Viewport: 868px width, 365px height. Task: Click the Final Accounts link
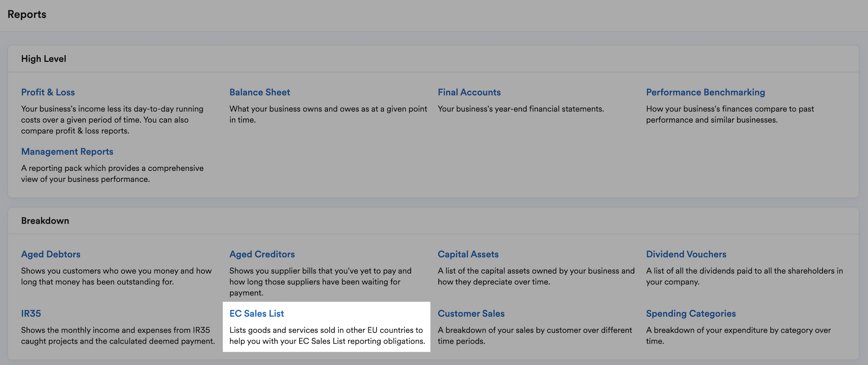point(469,92)
